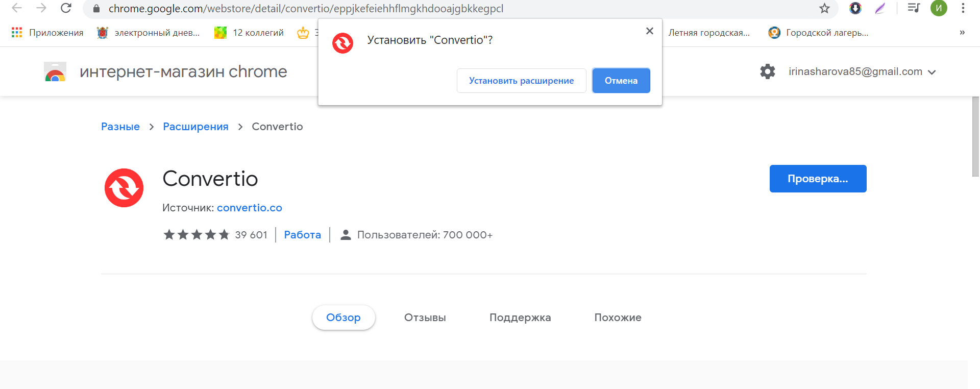Open Chrome three-dot menu

click(963, 8)
